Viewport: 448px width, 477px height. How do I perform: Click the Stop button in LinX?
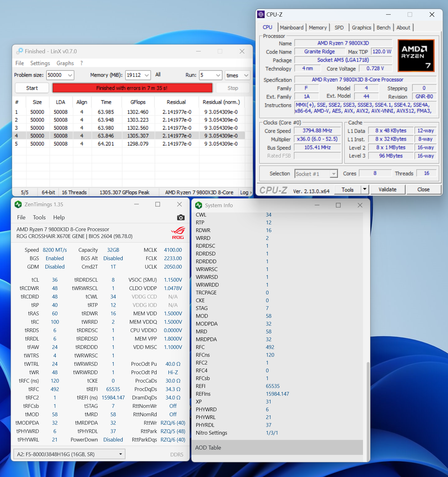coord(233,88)
